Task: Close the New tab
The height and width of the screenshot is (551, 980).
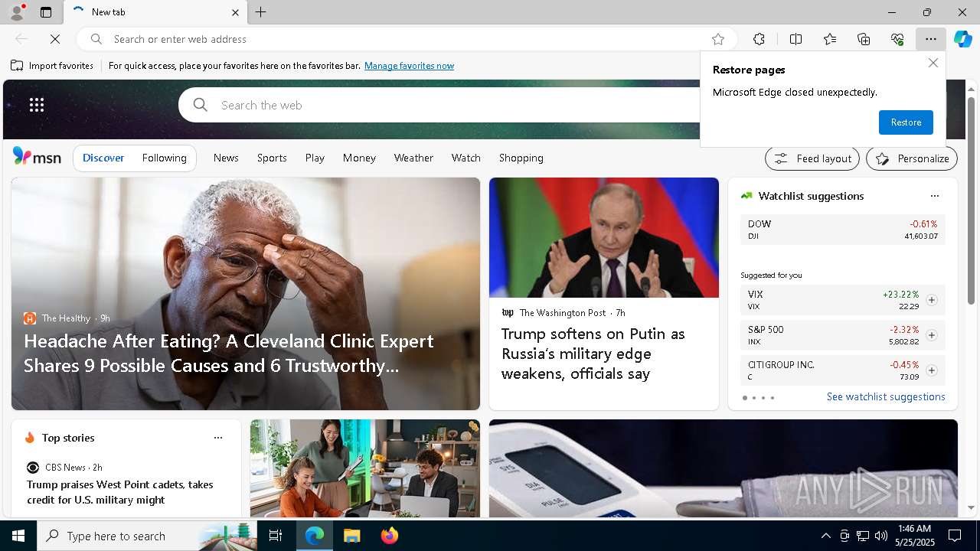Action: point(235,12)
